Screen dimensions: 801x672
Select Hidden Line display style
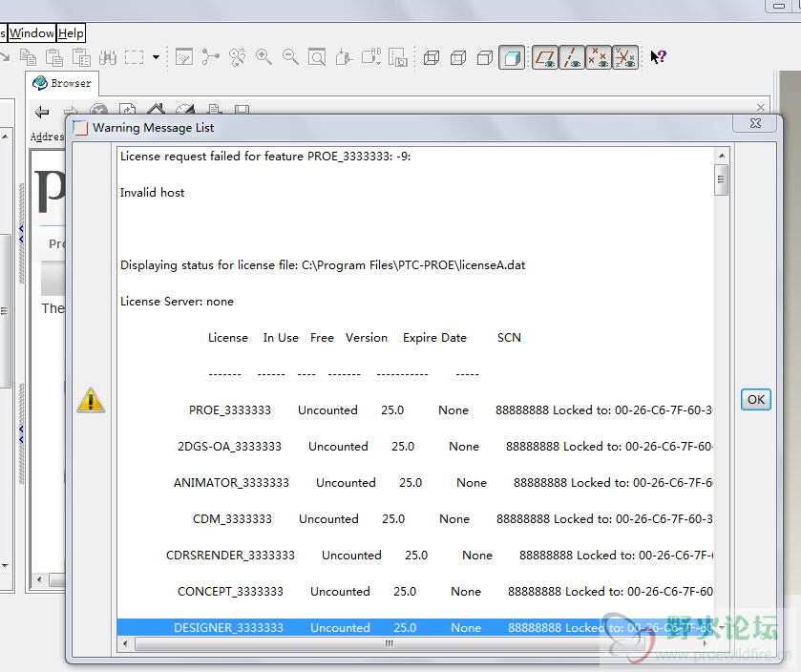458,57
